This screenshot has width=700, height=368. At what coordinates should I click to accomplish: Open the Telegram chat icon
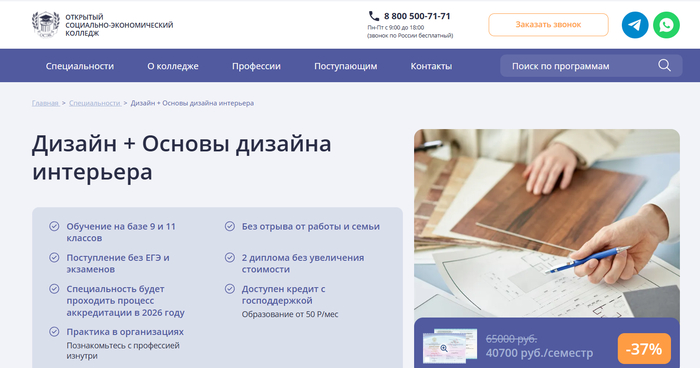click(635, 25)
